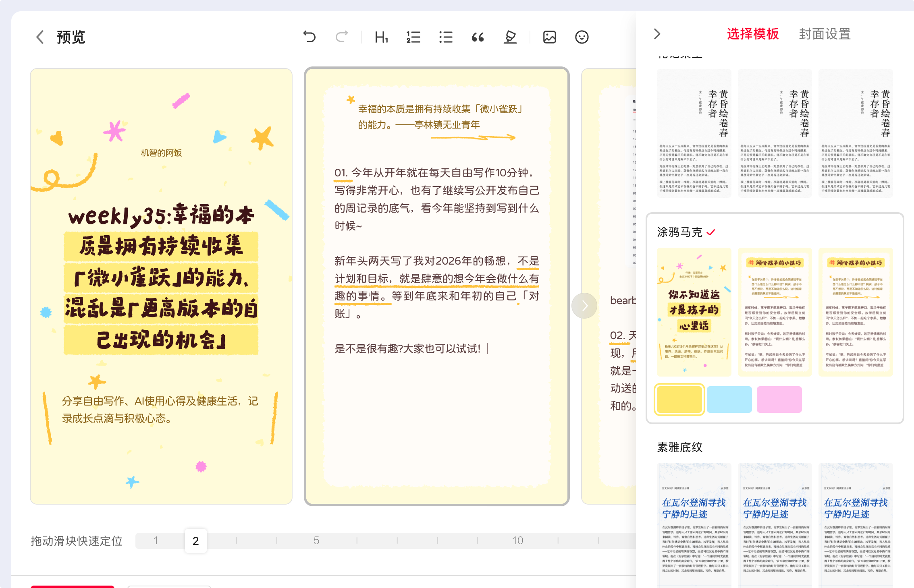Viewport: 914px width, 588px height.
Task: Click the undo arrow icon
Action: point(309,37)
